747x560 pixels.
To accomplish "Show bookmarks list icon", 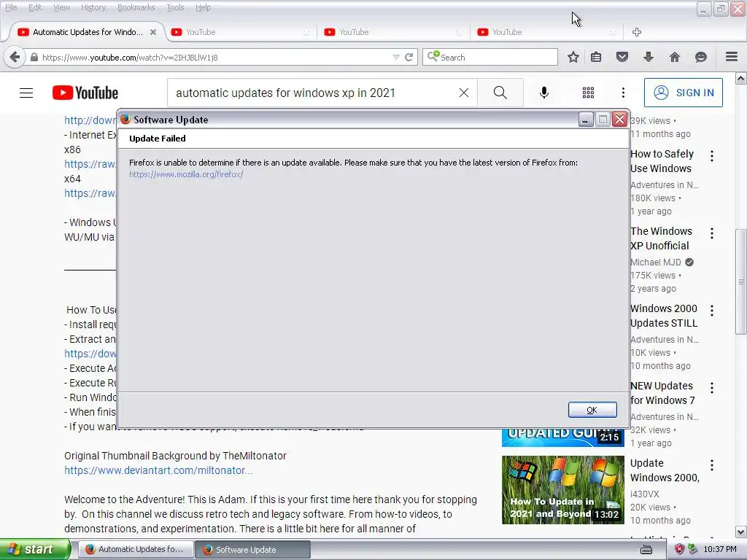I will click(x=596, y=57).
